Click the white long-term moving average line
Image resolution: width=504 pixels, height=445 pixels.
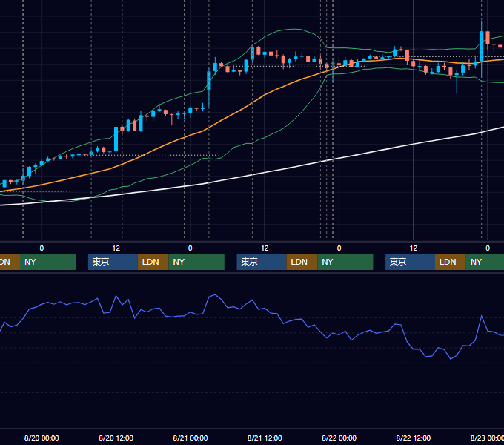253,175
